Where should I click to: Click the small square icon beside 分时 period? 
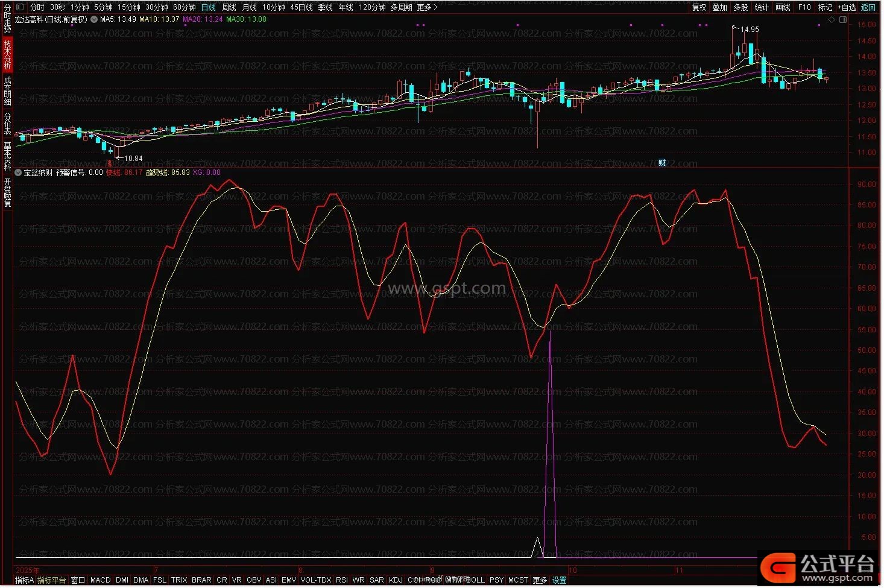click(x=21, y=7)
